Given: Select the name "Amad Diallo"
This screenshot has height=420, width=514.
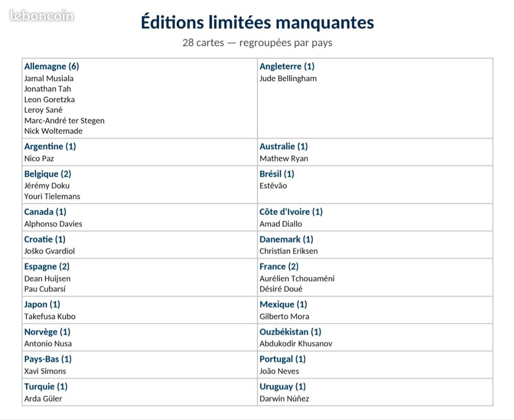Looking at the screenshot, I should pos(280,224).
